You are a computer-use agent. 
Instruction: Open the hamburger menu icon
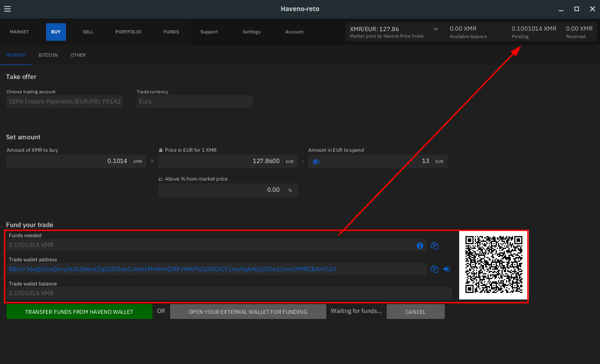click(7, 9)
